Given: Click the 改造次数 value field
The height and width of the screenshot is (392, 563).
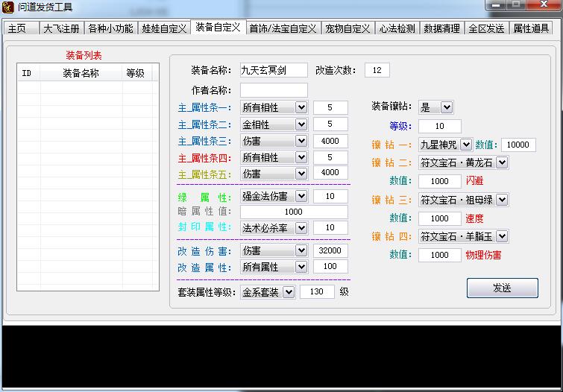Looking at the screenshot, I should (x=377, y=70).
